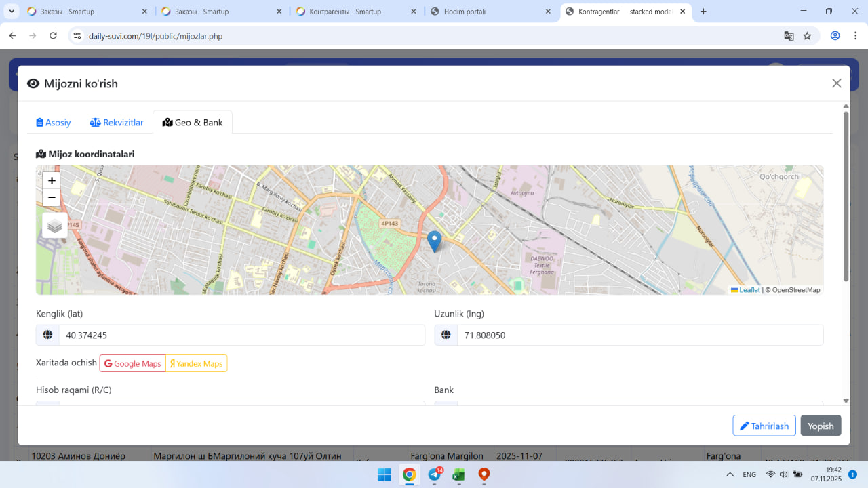Bookmark this page with star icon
This screenshot has height=488, width=868.
click(807, 36)
